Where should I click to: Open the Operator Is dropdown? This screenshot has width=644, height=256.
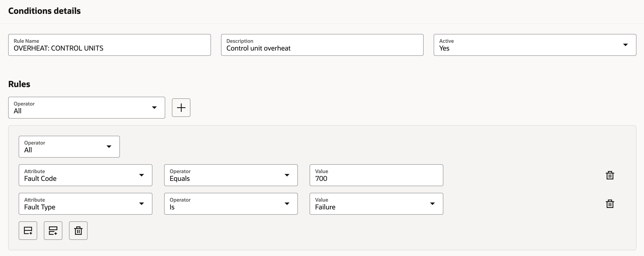click(230, 204)
